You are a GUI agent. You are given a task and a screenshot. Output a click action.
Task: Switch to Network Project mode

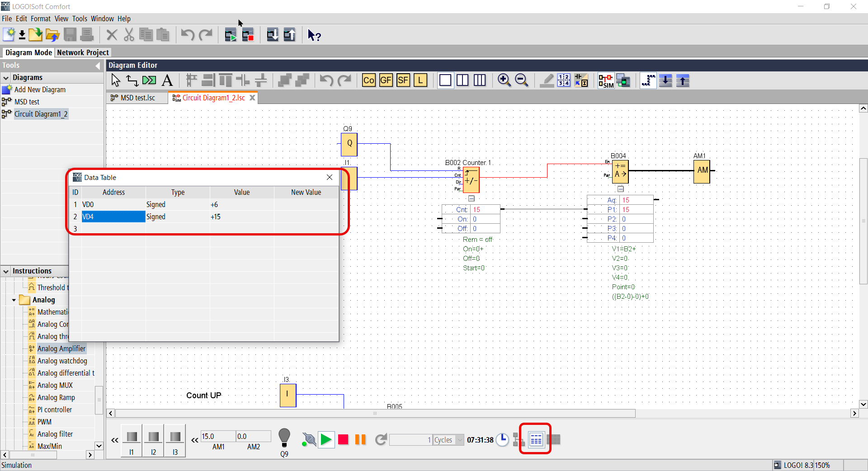(x=83, y=52)
